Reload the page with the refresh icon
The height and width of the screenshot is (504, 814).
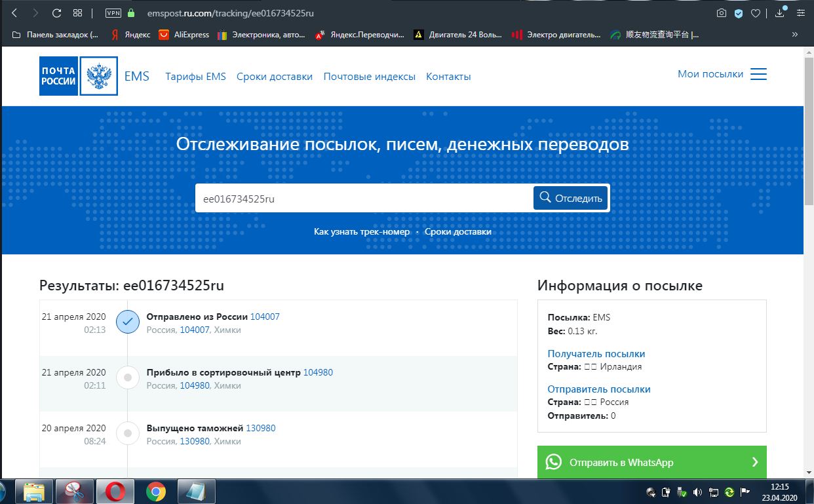[56, 13]
